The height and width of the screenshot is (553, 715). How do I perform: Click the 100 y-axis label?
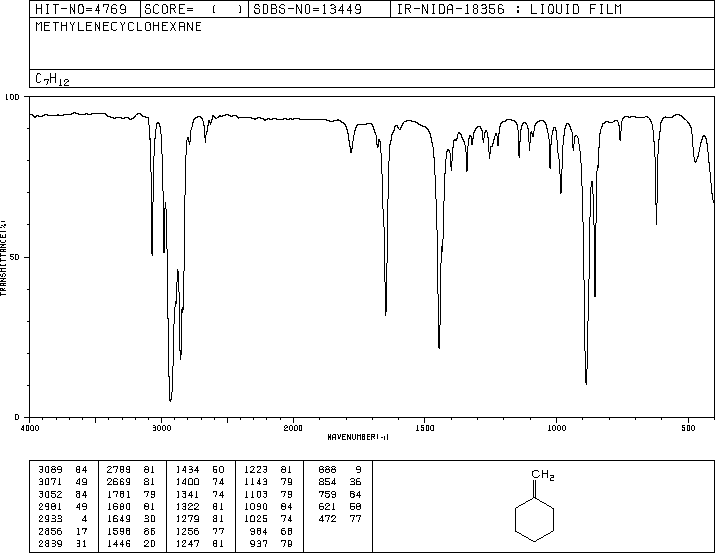pos(12,97)
